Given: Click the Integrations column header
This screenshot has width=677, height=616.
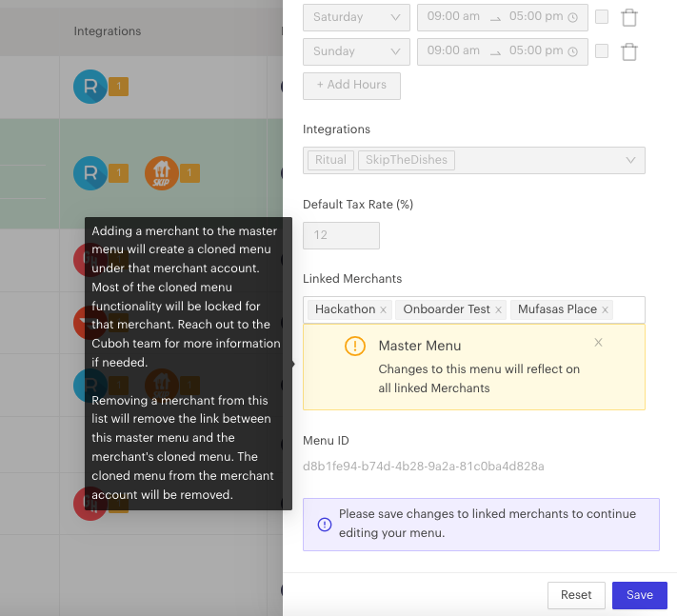Looking at the screenshot, I should pyautogui.click(x=108, y=31).
